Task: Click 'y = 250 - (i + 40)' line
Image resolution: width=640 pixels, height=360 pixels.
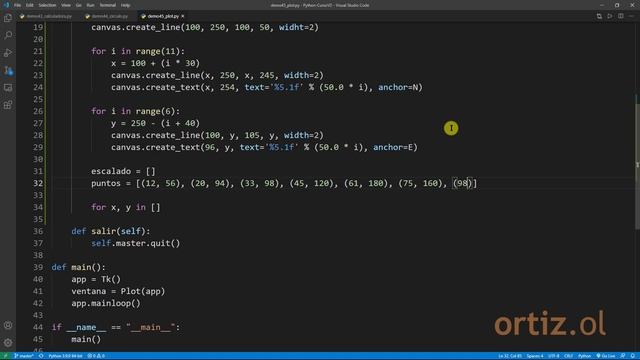Action: click(x=156, y=123)
